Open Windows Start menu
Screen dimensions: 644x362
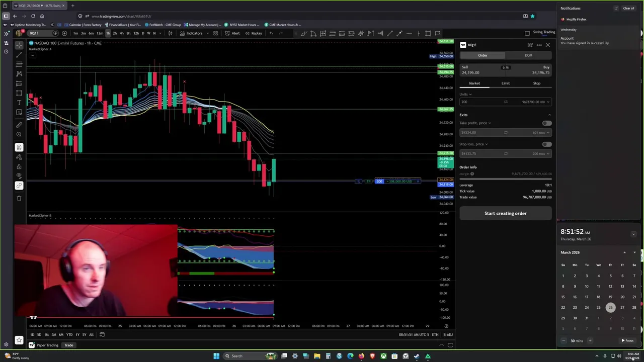coord(216,356)
